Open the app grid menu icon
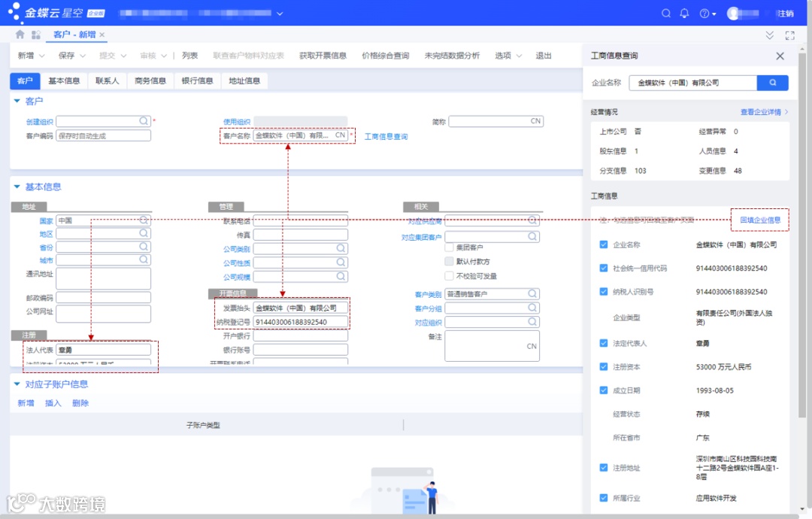 click(36, 35)
